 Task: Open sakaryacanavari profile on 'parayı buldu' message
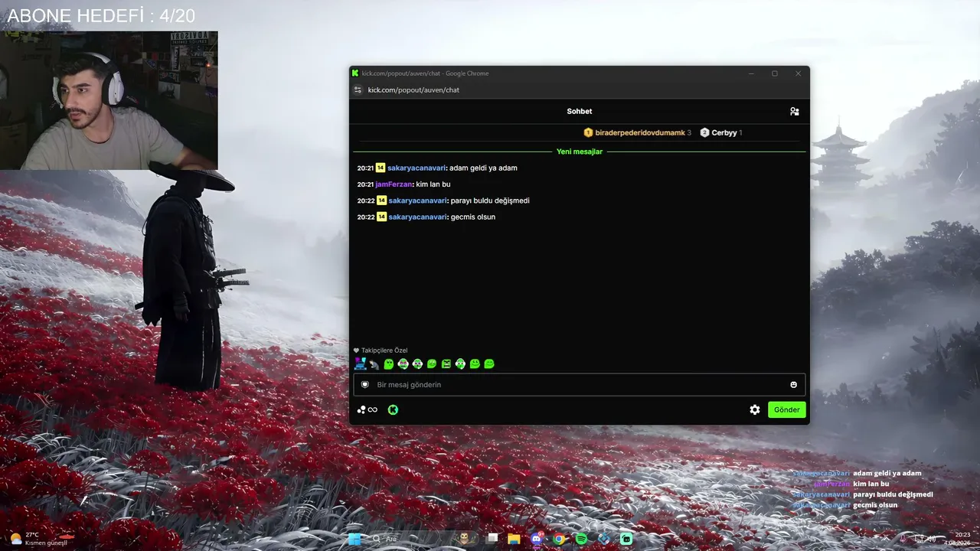tap(417, 201)
